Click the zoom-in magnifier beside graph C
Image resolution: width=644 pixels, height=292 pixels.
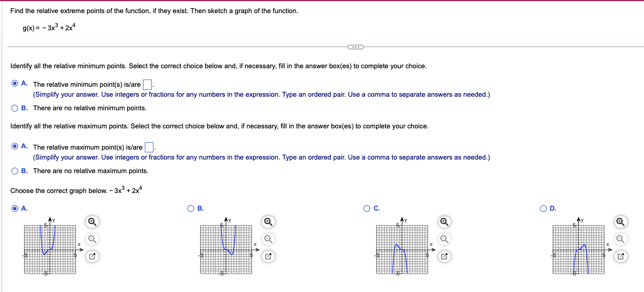(x=444, y=222)
